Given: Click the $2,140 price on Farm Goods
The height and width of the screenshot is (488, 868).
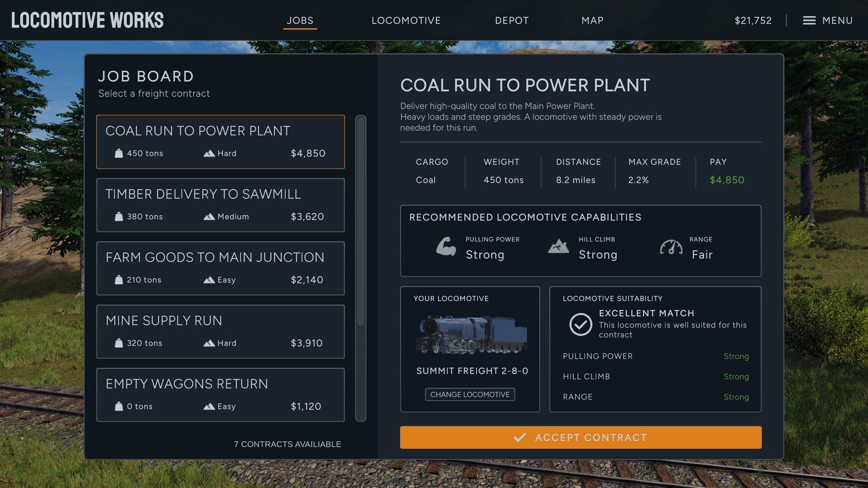Looking at the screenshot, I should click(307, 280).
